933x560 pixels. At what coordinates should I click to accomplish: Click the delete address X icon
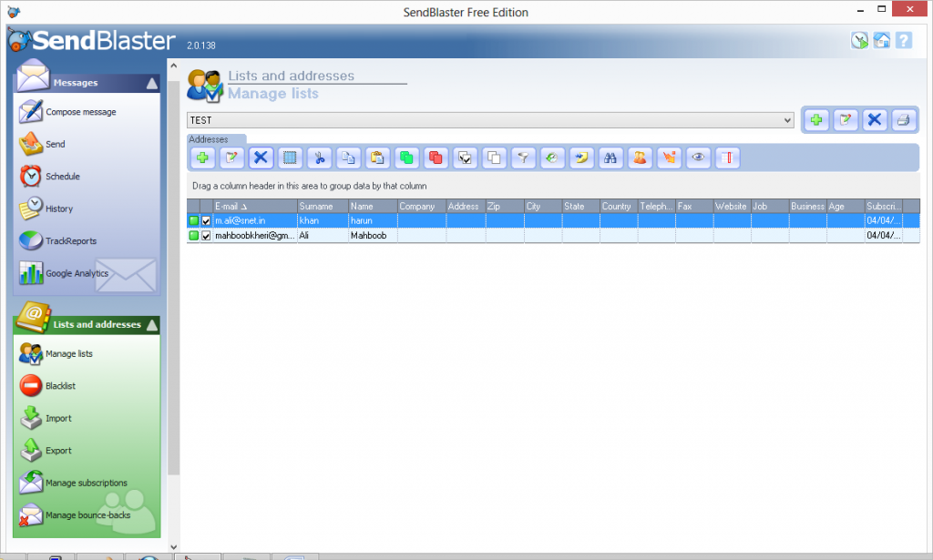pyautogui.click(x=261, y=158)
